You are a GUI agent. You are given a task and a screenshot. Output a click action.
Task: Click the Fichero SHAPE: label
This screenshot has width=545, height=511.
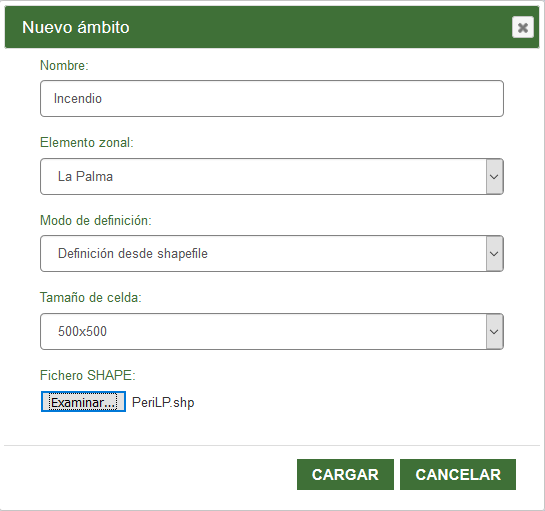[88, 375]
